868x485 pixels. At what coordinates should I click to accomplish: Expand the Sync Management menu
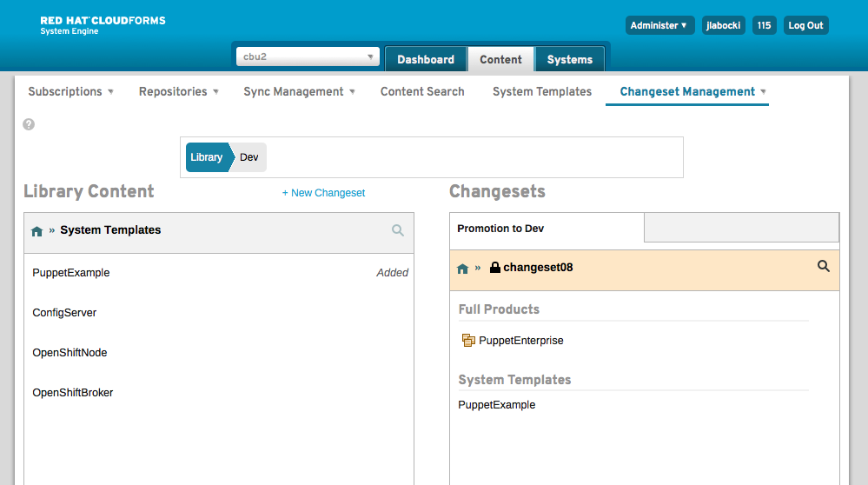pyautogui.click(x=299, y=91)
